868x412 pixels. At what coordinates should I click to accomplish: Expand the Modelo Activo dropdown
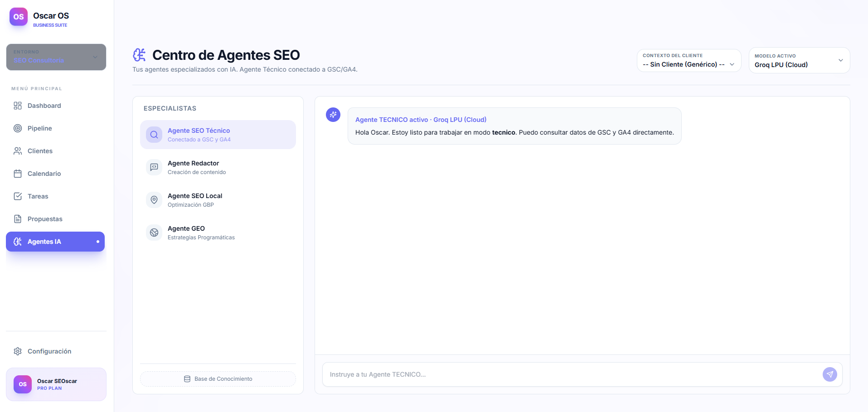pos(799,60)
